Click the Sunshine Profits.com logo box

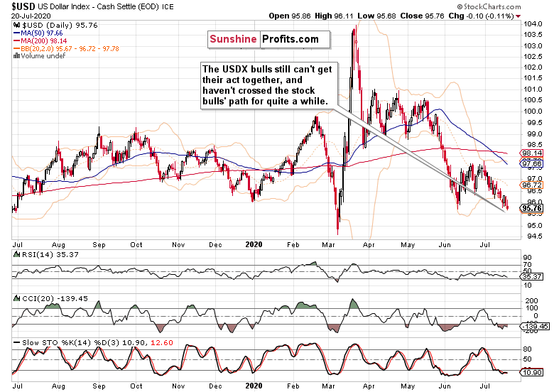(269, 39)
